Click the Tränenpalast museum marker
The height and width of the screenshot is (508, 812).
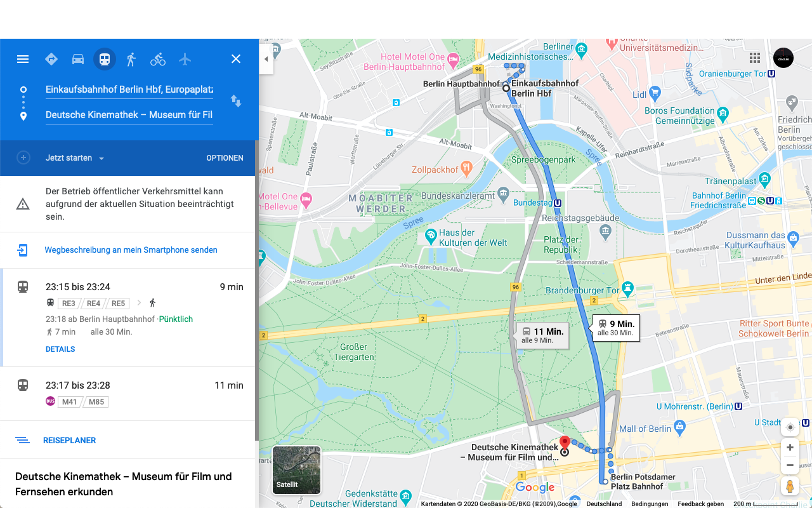764,180
